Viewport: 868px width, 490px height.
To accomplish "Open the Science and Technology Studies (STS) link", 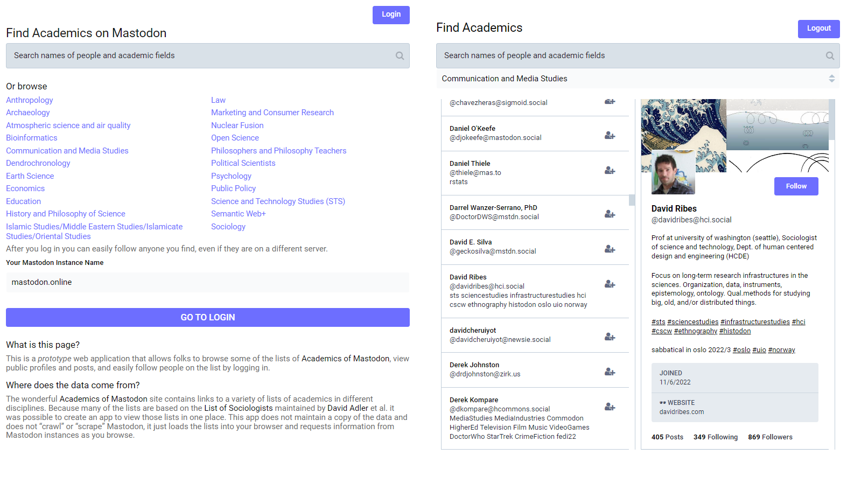I will [278, 201].
